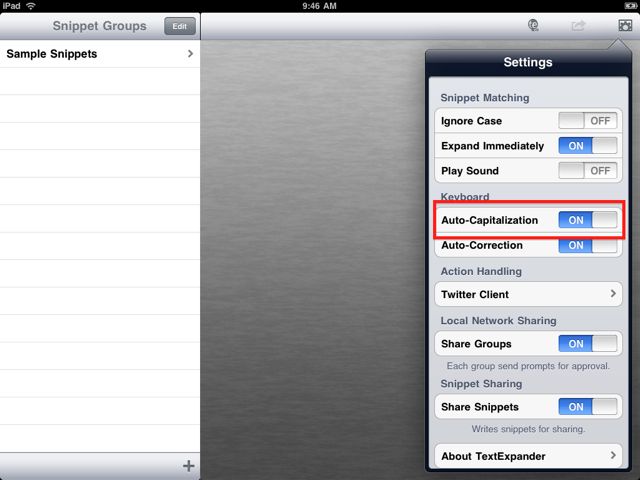
Task: Tap the globe help icon in toolbar
Action: tap(533, 25)
